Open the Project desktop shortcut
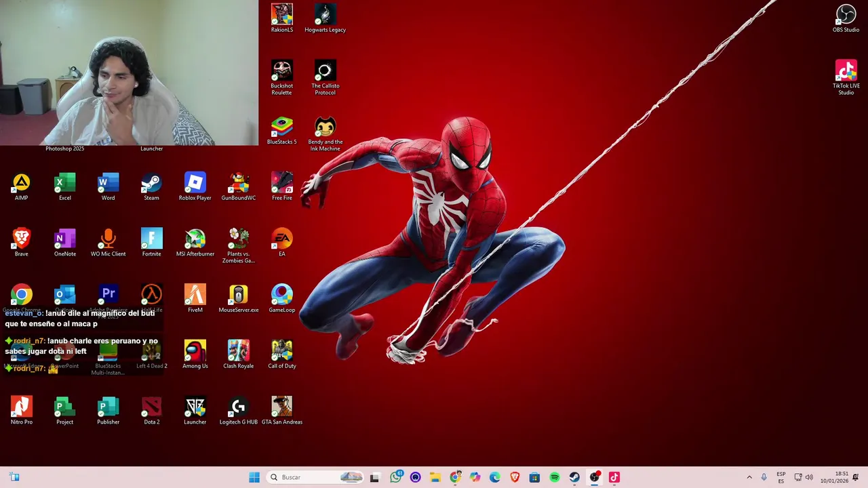 point(65,411)
